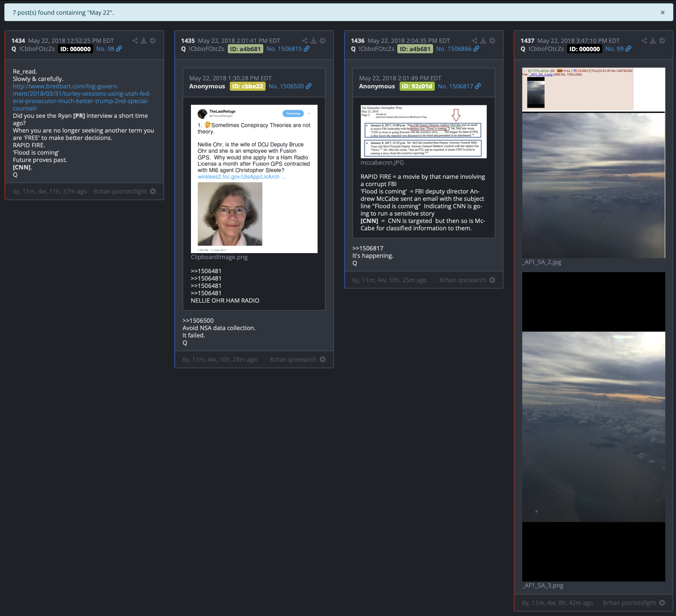
Task: Open the No. 1506815 post link
Action: (x=288, y=49)
